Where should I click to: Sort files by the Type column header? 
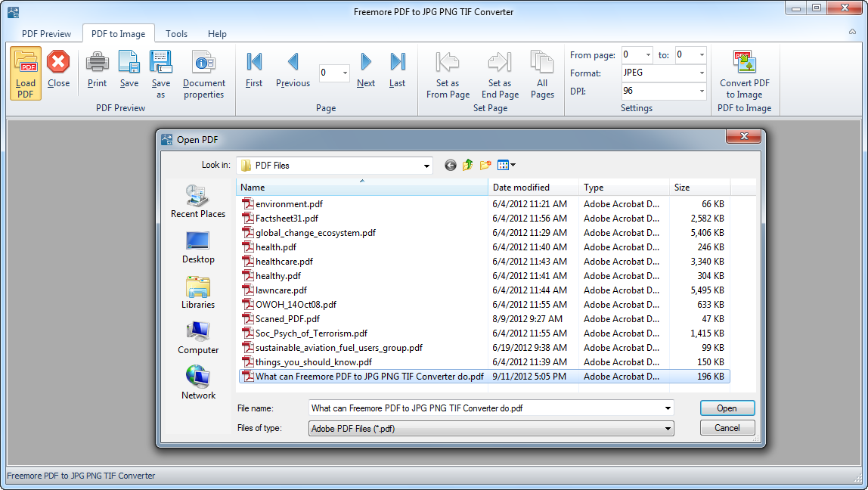[624, 188]
